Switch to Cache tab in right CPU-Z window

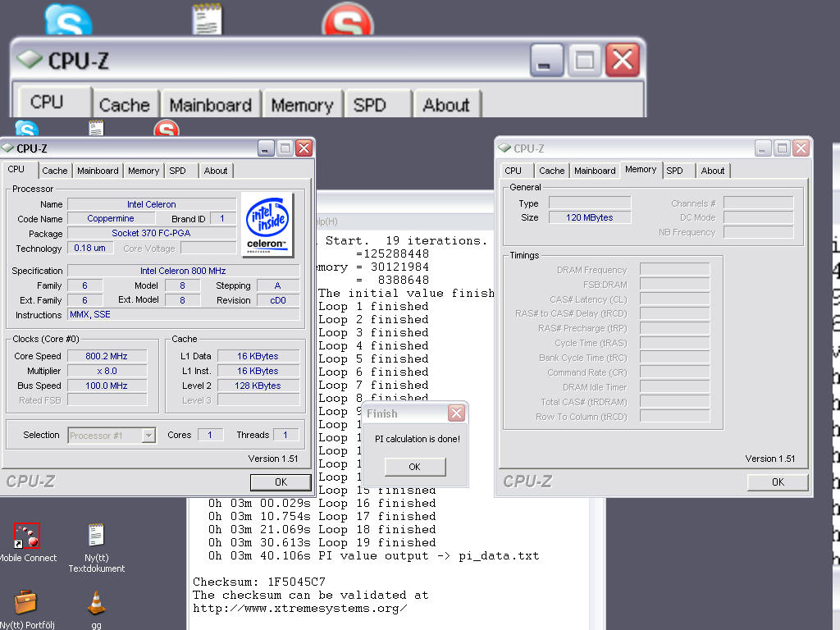click(x=552, y=171)
